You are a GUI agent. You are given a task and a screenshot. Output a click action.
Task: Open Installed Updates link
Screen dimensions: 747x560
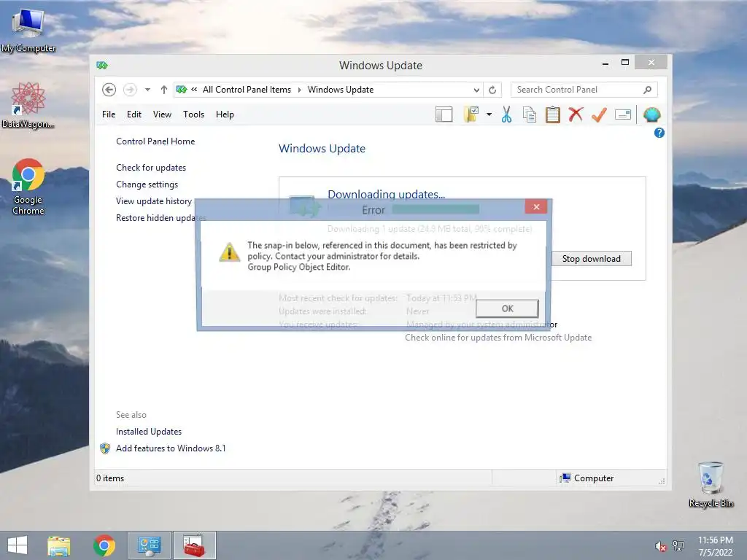(149, 432)
